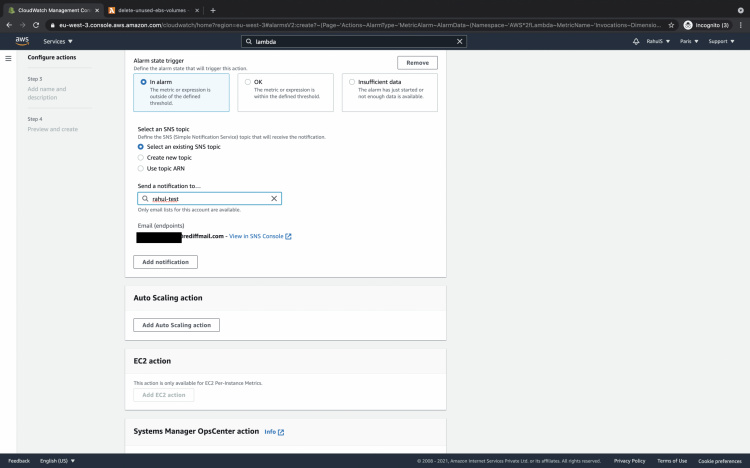This screenshot has width=750, height=468.
Task: Choose the Use topic ARN option
Action: [x=141, y=169]
